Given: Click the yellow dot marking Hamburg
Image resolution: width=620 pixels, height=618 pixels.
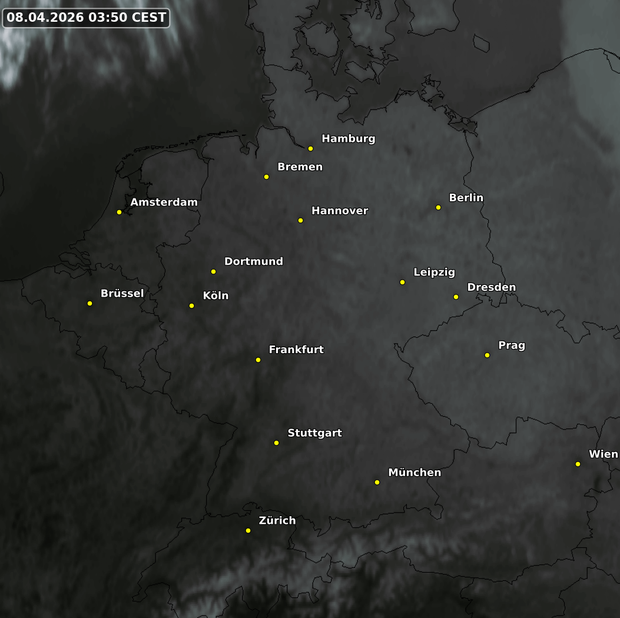Looking at the screenshot, I should [310, 149].
